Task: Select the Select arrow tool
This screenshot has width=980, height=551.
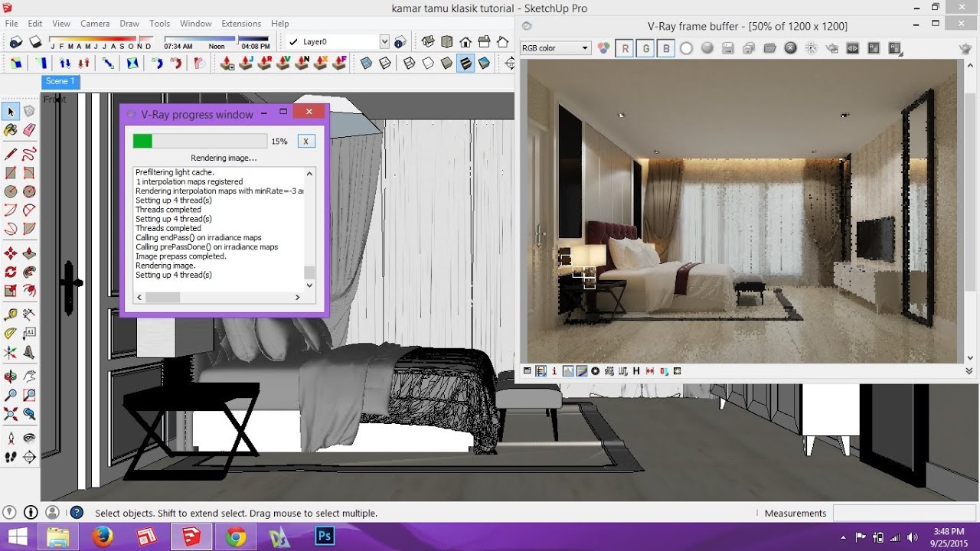Action: pos(11,112)
